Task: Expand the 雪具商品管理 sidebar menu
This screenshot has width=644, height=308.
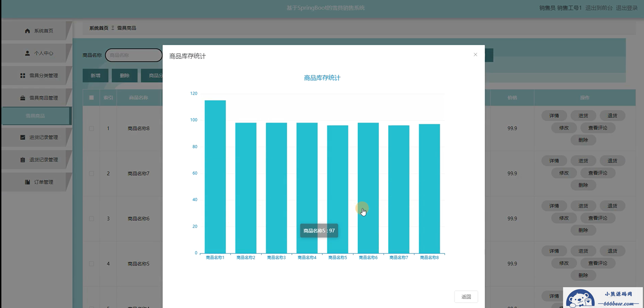Action: point(43,98)
